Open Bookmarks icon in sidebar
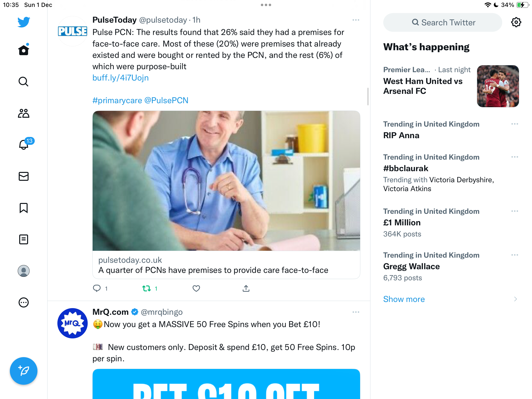 click(24, 208)
